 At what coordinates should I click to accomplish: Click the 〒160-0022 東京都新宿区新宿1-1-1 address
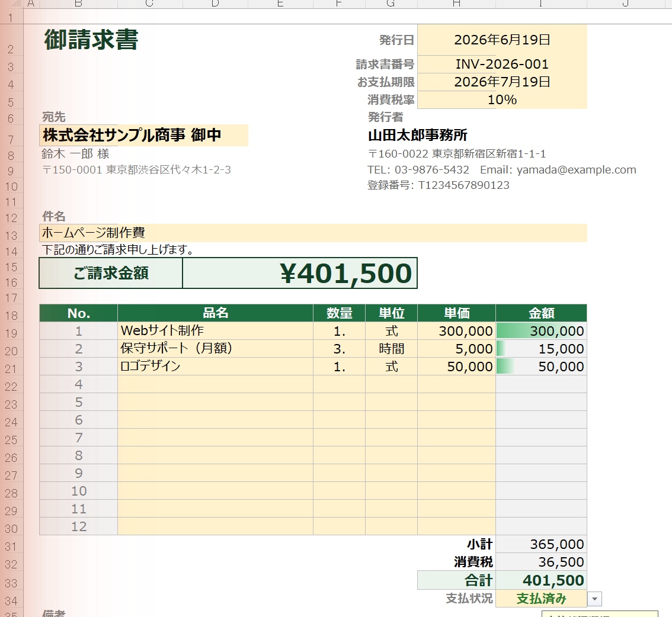pos(457,154)
